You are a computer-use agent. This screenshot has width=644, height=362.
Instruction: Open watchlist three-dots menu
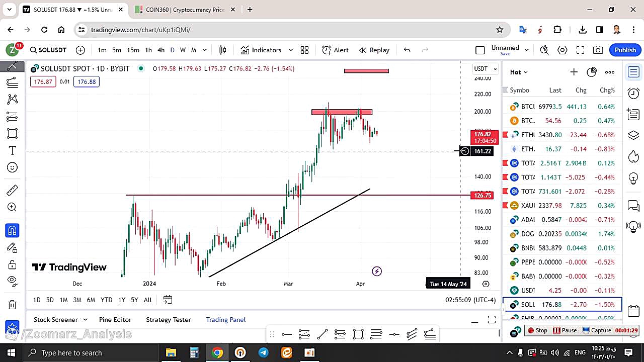pyautogui.click(x=610, y=72)
